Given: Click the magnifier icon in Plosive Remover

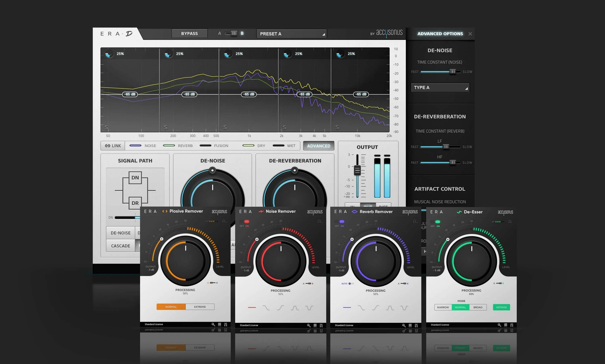Looking at the screenshot, I should coord(224,221).
